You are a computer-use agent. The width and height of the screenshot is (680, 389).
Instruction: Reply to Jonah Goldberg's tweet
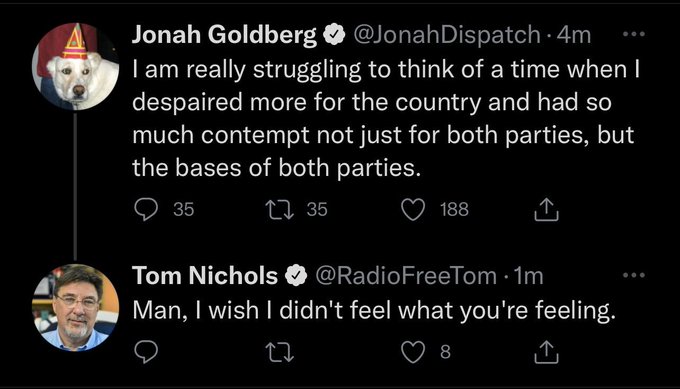146,209
